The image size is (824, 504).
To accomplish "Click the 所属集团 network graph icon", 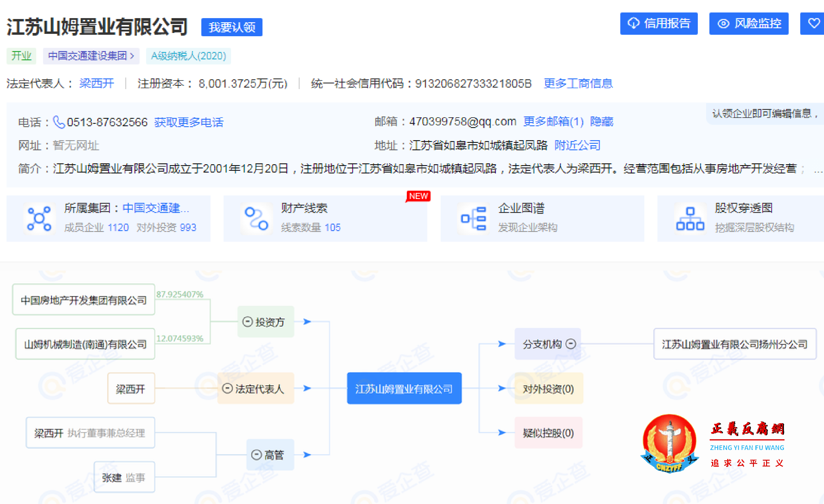I will (x=39, y=218).
